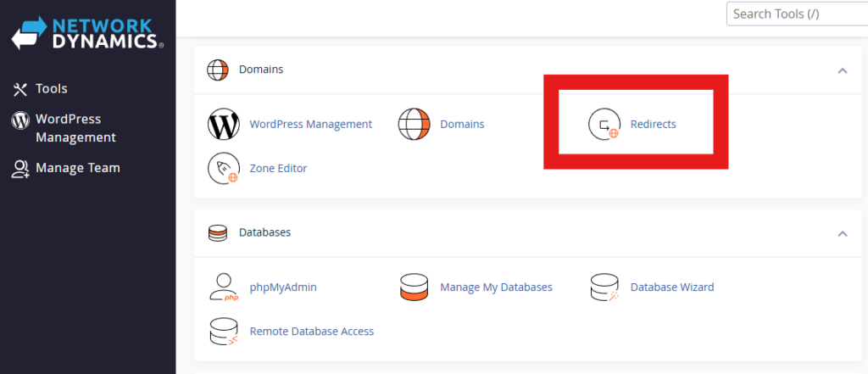Open the Zone Editor link

(x=278, y=169)
